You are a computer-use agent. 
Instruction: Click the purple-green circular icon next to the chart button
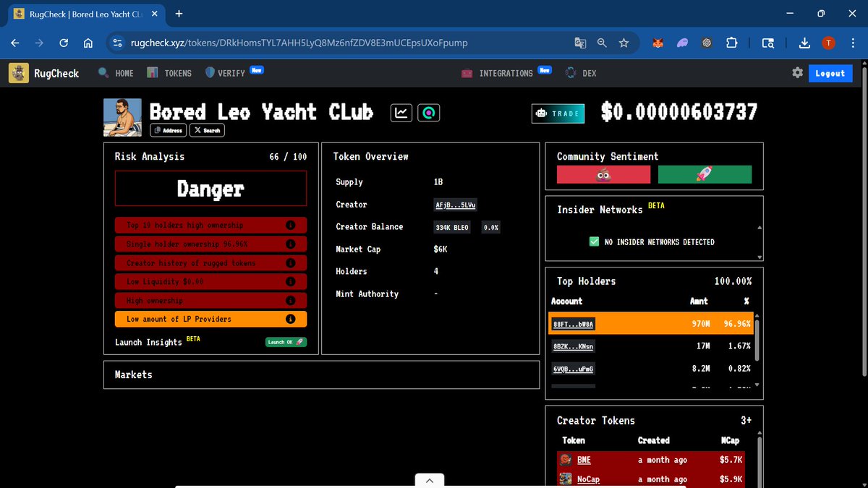tap(430, 113)
